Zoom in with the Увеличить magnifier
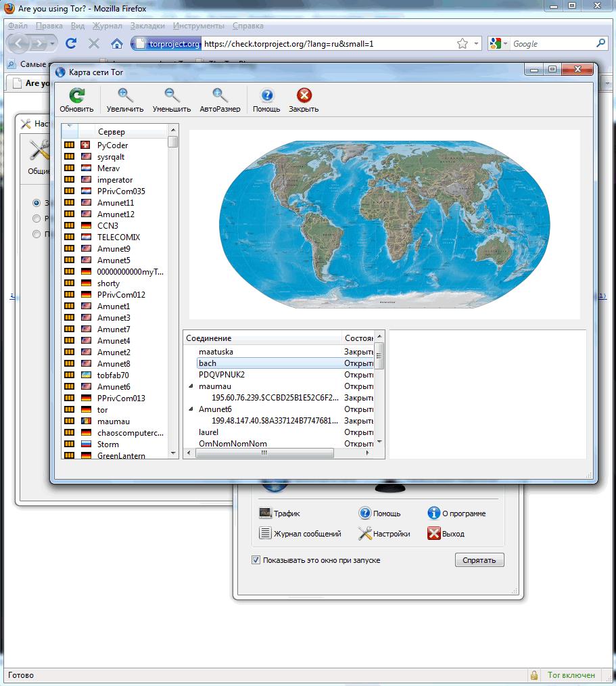The image size is (616, 686). [125, 95]
